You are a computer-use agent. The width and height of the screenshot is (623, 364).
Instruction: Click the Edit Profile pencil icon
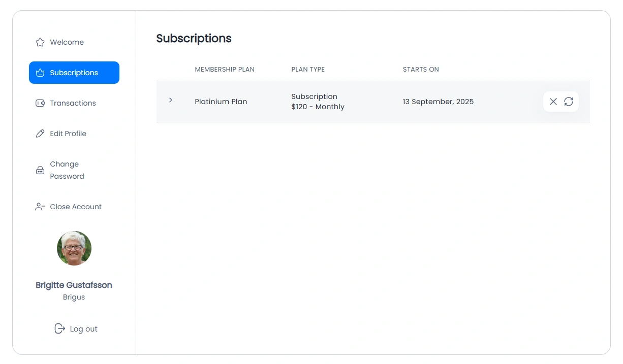pyautogui.click(x=40, y=133)
